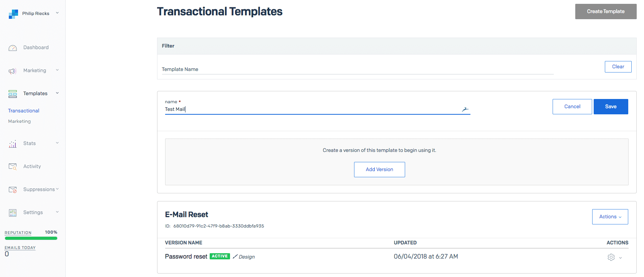Open the Suppressions menu item

pyautogui.click(x=39, y=190)
